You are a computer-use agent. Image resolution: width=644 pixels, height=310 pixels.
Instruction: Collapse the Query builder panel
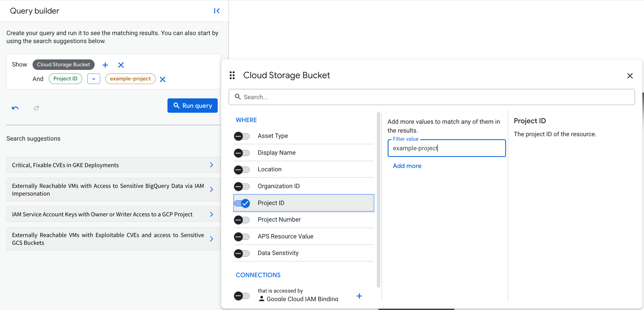[217, 11]
